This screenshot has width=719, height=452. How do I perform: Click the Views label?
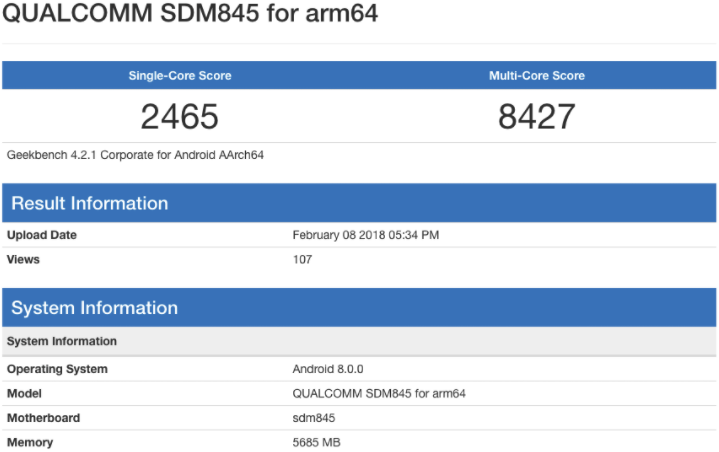[23, 259]
